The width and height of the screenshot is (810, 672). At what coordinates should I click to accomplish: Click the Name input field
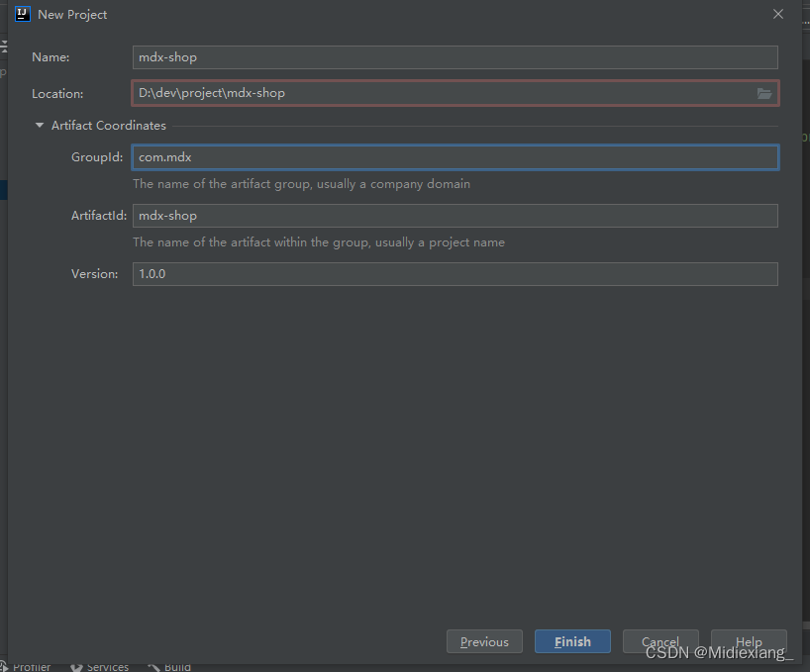(455, 57)
